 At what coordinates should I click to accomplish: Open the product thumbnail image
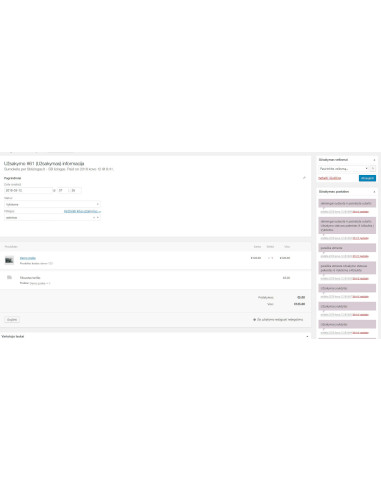coord(9,260)
